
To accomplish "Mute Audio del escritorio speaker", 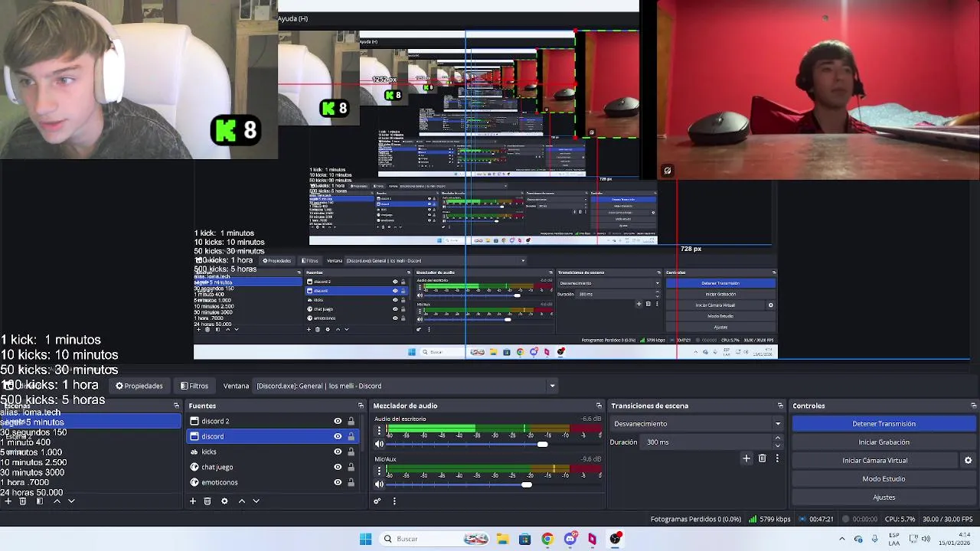I will 379,444.
